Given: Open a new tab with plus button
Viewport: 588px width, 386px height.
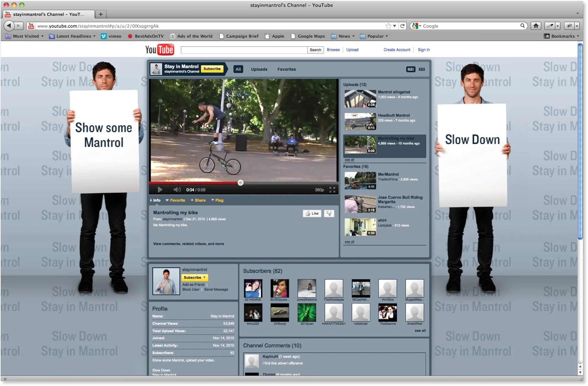Looking at the screenshot, I should coord(101,14).
